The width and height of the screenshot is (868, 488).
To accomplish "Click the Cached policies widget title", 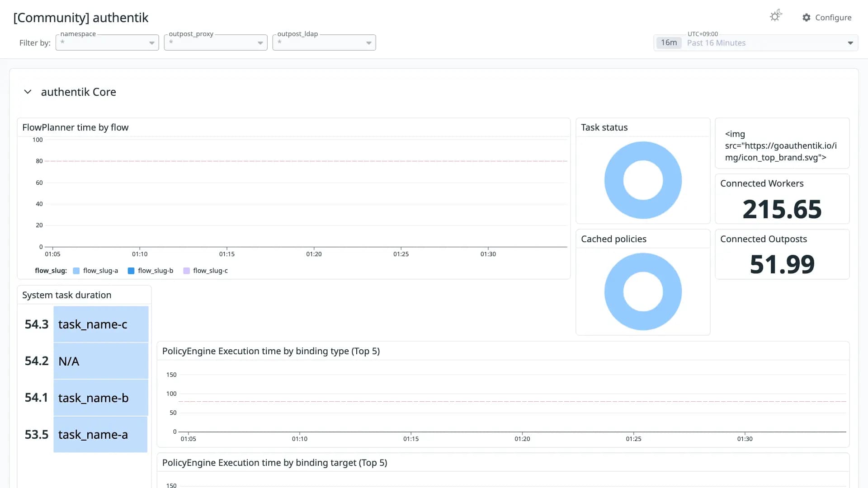I will click(613, 239).
